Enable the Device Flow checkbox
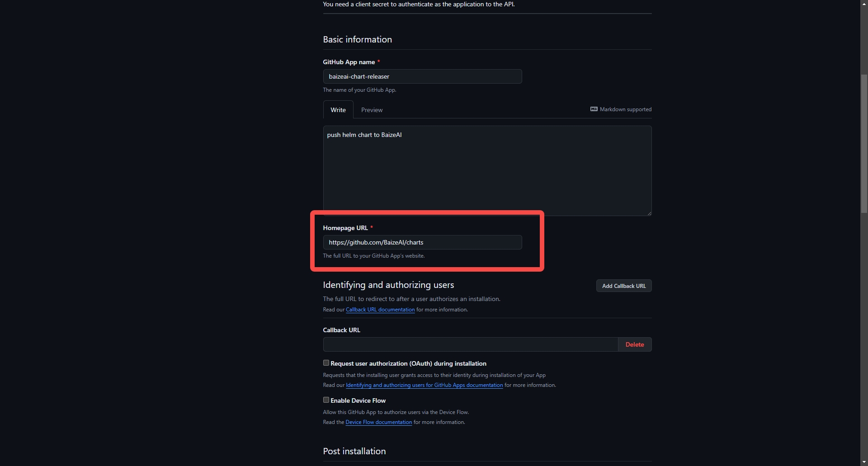This screenshot has height=466, width=868. 326,400
